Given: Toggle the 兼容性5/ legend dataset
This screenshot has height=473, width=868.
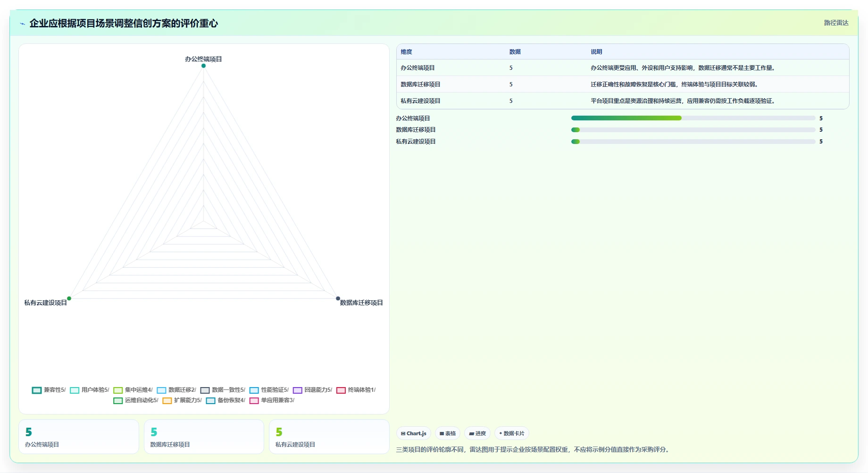Looking at the screenshot, I should point(49,390).
